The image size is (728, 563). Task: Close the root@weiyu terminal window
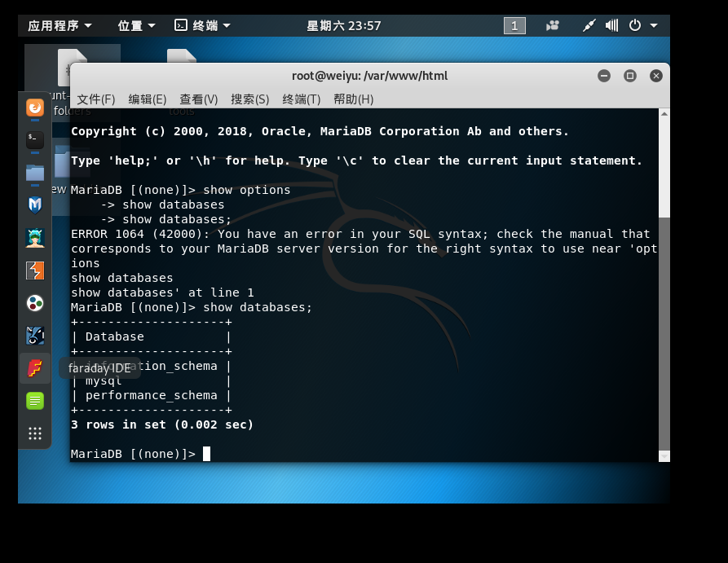coord(655,76)
